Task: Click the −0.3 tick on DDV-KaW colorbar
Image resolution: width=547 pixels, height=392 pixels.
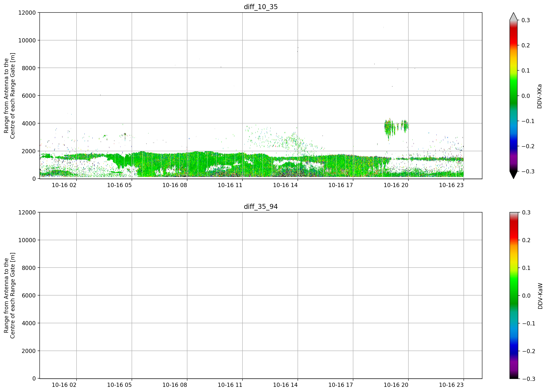Action: tap(529, 379)
